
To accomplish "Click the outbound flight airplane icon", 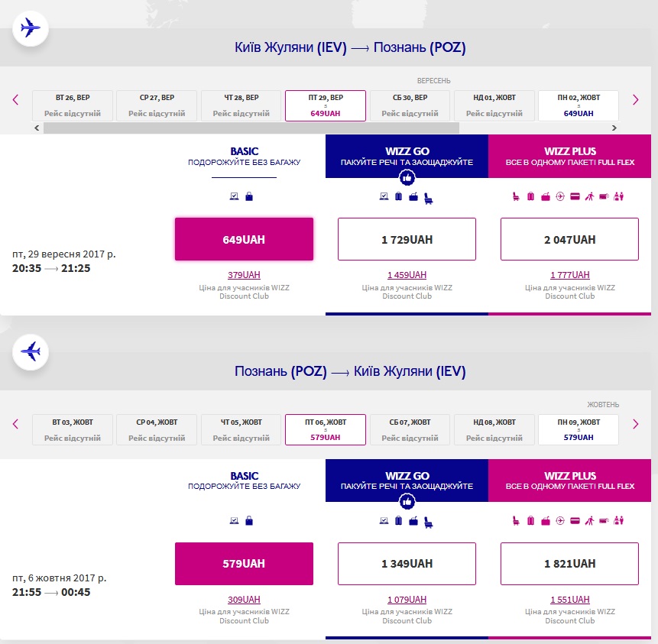I will [31, 28].
